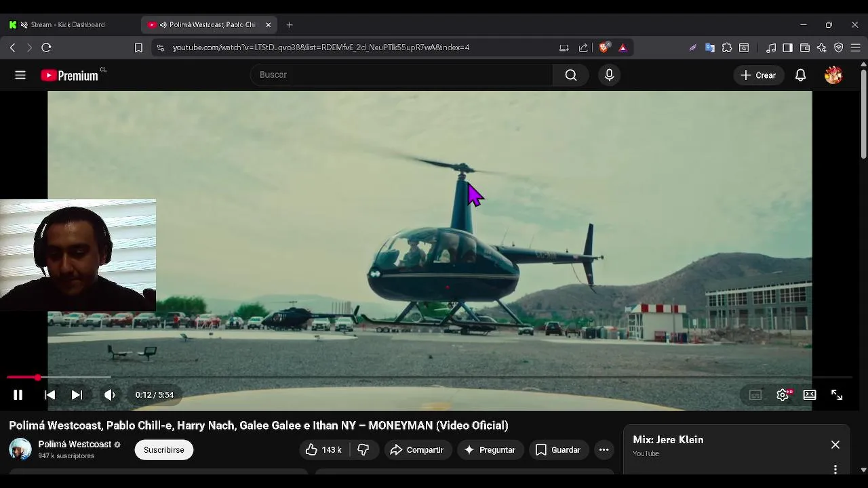Open the purple feather extension
The image size is (868, 488).
point(692,47)
